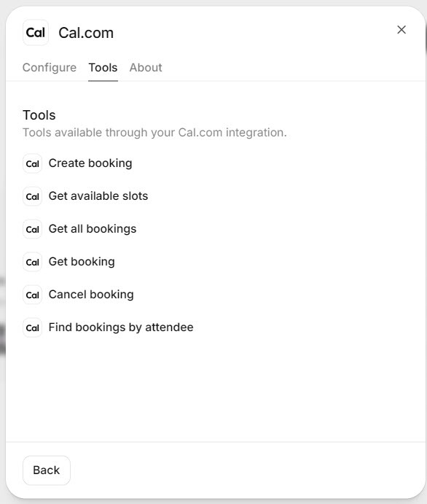Screen dimensions: 427x504
Task: Select the Create booking tool text
Action: [90, 163]
